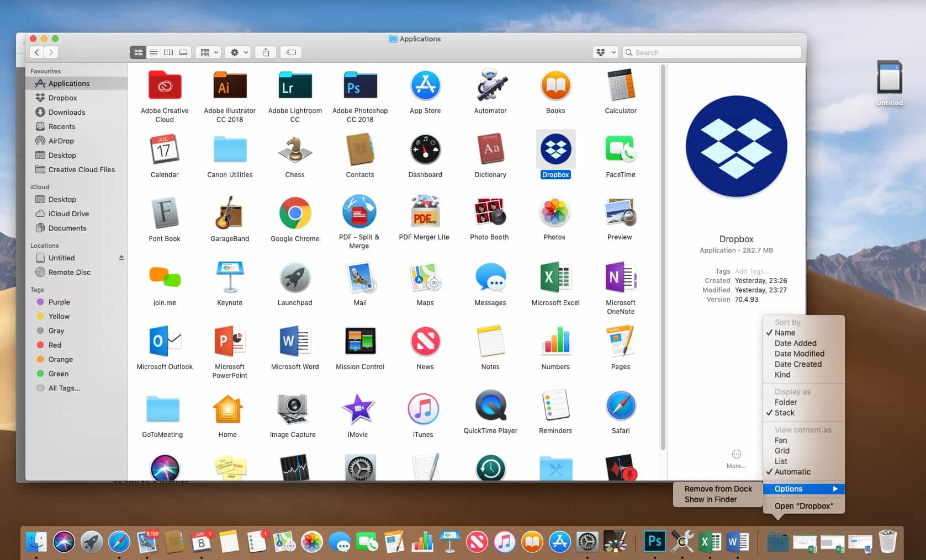Select the Books app in Finder window

[x=555, y=86]
